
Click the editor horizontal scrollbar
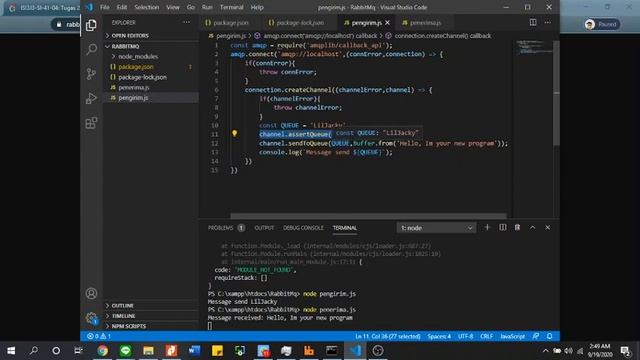(x=369, y=216)
